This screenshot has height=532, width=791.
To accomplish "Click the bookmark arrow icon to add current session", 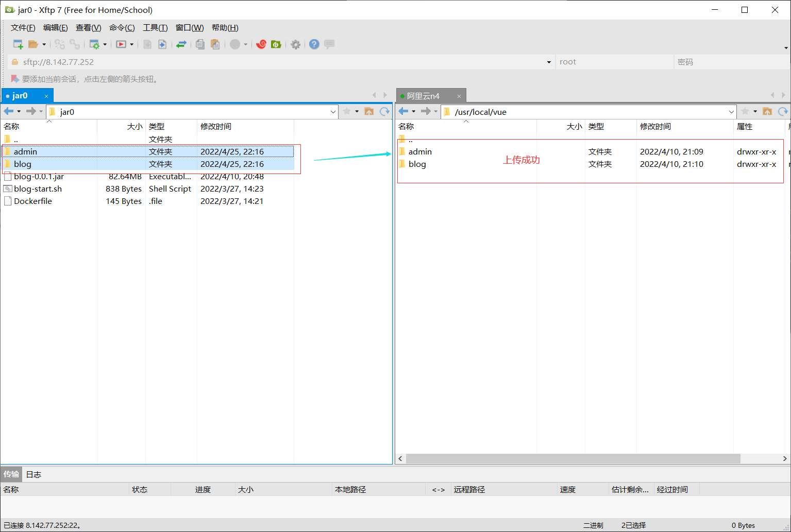I will point(15,79).
